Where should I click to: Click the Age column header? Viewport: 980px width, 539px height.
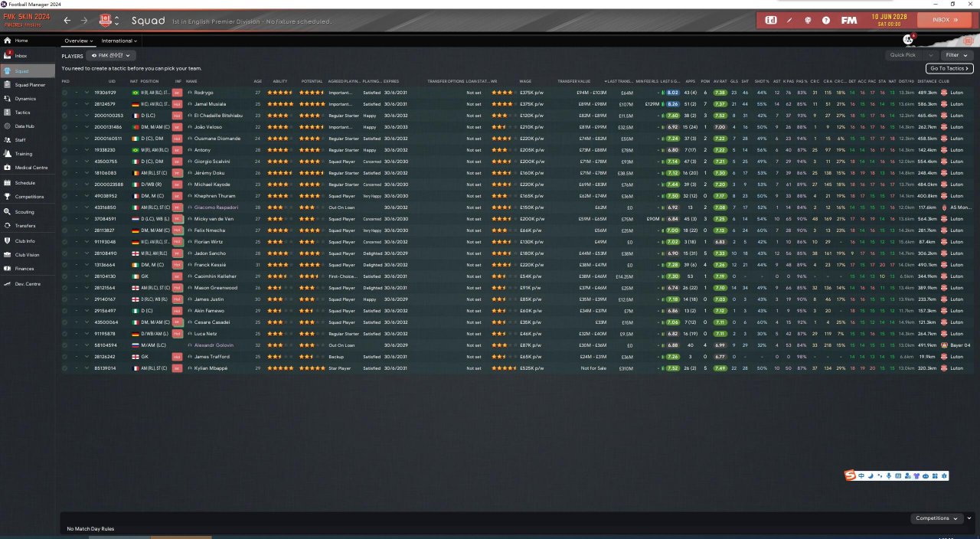tap(257, 81)
